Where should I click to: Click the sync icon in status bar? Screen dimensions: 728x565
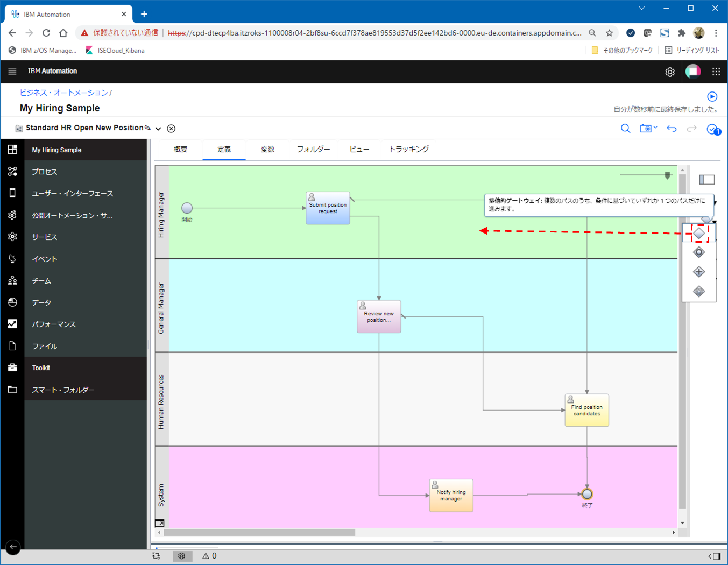[156, 556]
